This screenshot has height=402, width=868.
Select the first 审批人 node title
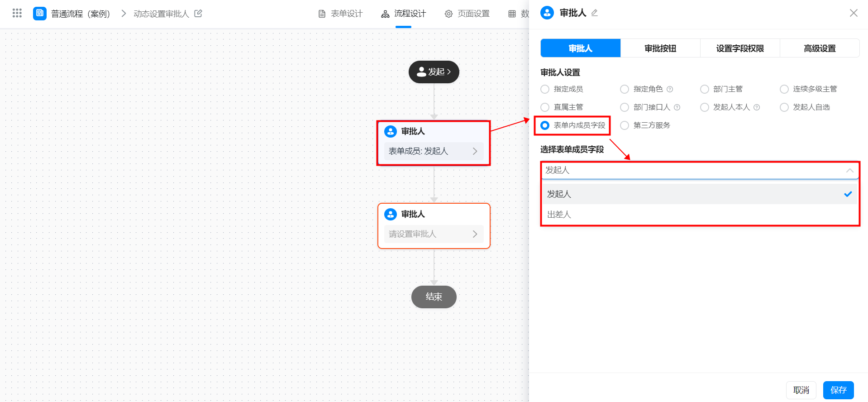click(x=413, y=131)
